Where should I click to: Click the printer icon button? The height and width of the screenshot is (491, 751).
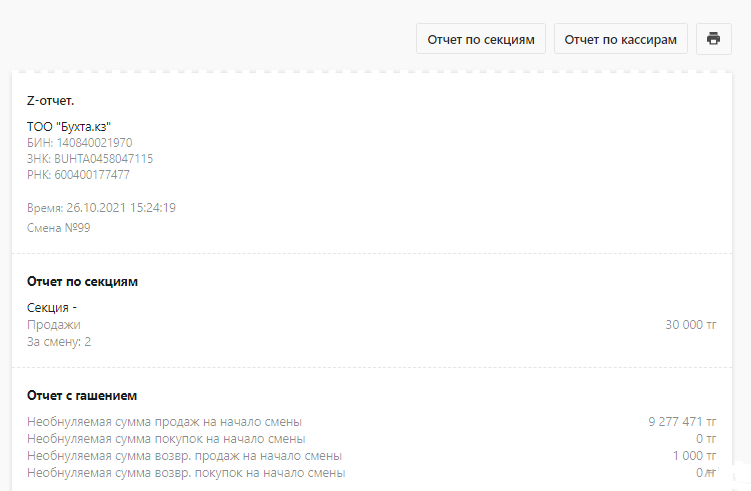[x=713, y=39]
